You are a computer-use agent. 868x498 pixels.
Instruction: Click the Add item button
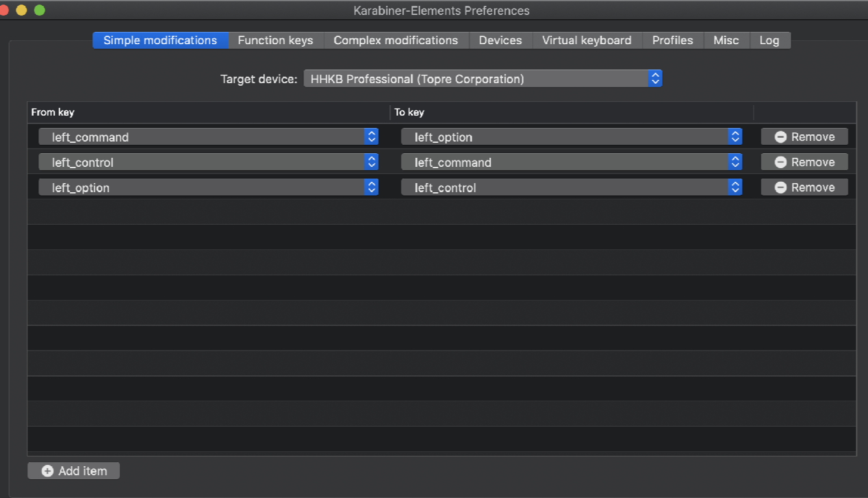(x=73, y=471)
